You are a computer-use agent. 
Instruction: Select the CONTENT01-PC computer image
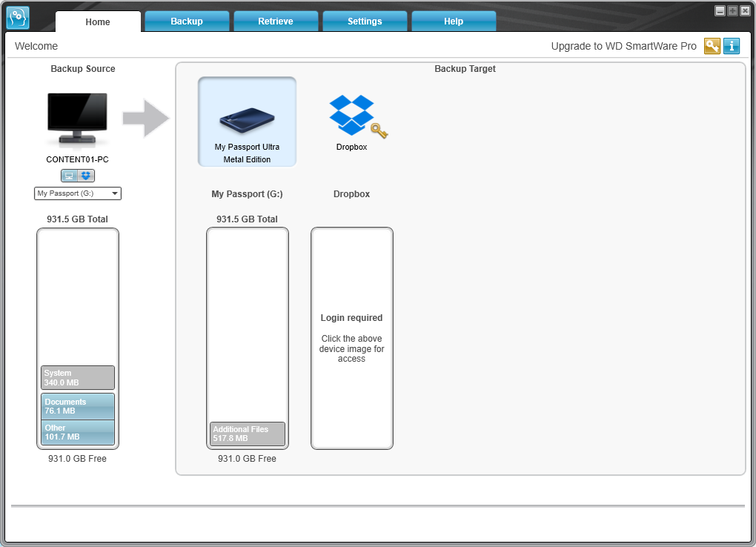(77, 119)
